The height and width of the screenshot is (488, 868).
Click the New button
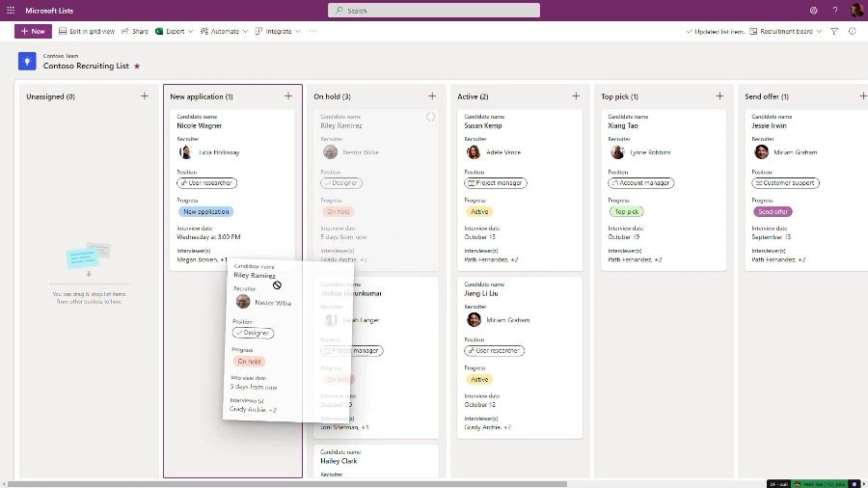pos(33,31)
